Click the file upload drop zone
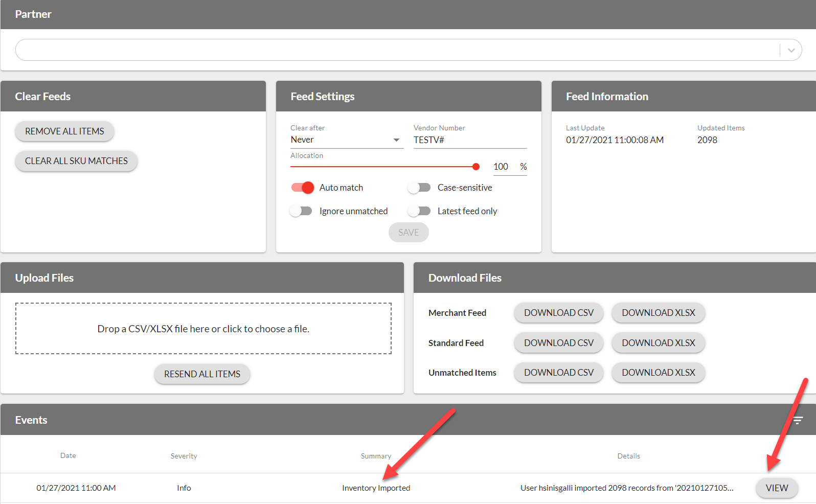Viewport: 816px width, 504px height. click(x=203, y=329)
